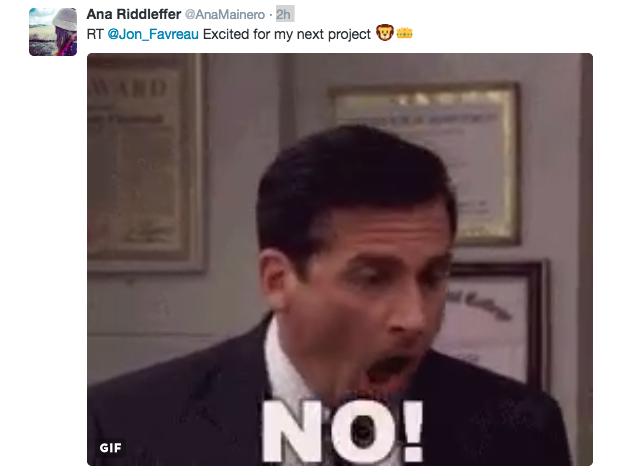Click the lion face emoji
Viewport: 625px width, 475px height.
385,33
